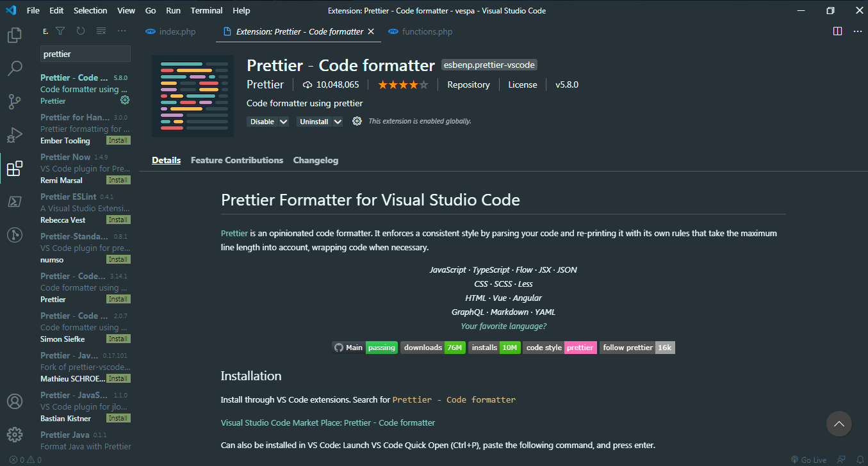This screenshot has height=466, width=868.
Task: Click the star rating of Prettier
Action: click(x=403, y=84)
